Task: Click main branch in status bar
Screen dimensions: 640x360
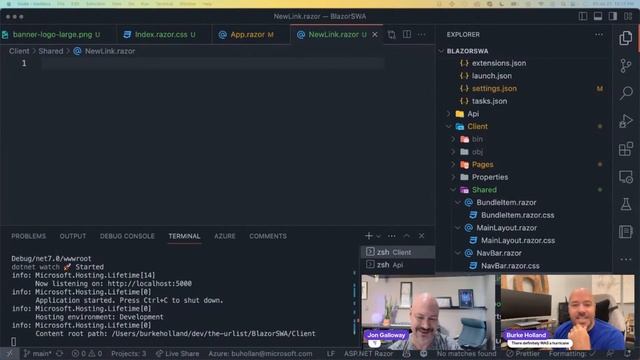Action: [38, 353]
